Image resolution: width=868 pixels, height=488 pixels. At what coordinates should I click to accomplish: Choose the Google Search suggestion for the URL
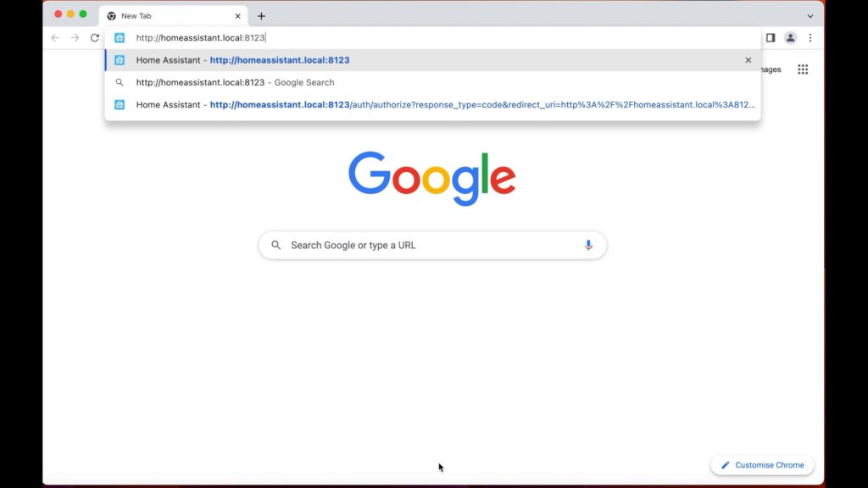coord(431,82)
